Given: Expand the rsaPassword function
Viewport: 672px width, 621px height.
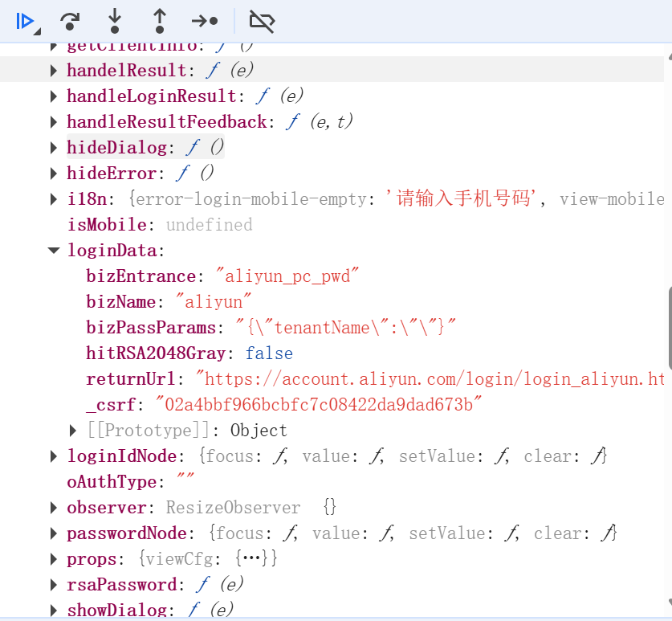Looking at the screenshot, I should click(54, 585).
